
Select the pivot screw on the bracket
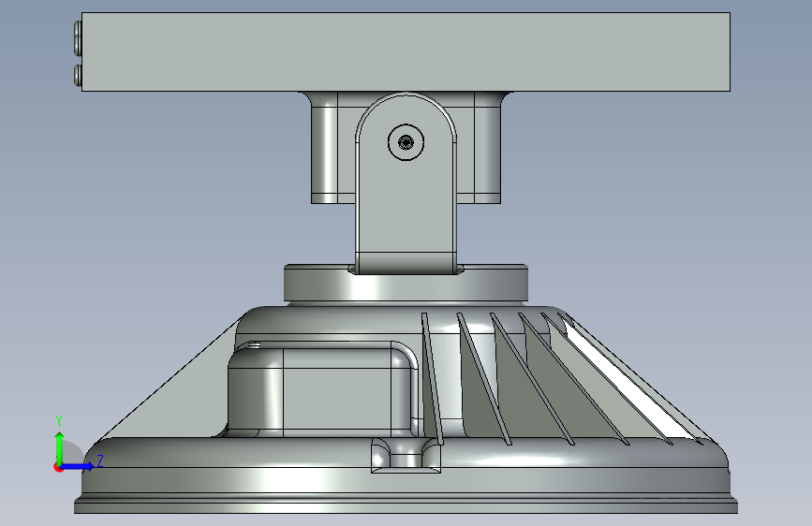[406, 142]
